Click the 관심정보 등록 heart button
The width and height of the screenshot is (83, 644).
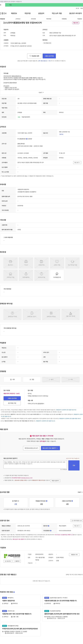(34, 56)
